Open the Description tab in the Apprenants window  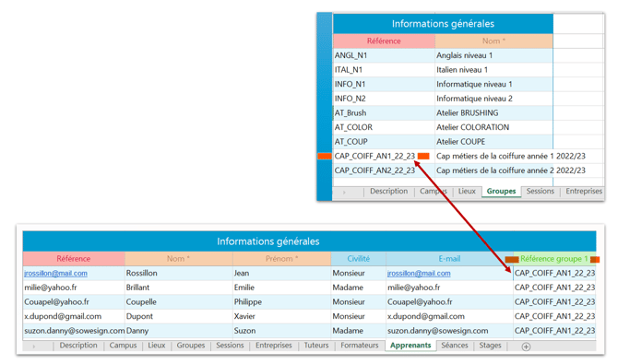coord(78,346)
